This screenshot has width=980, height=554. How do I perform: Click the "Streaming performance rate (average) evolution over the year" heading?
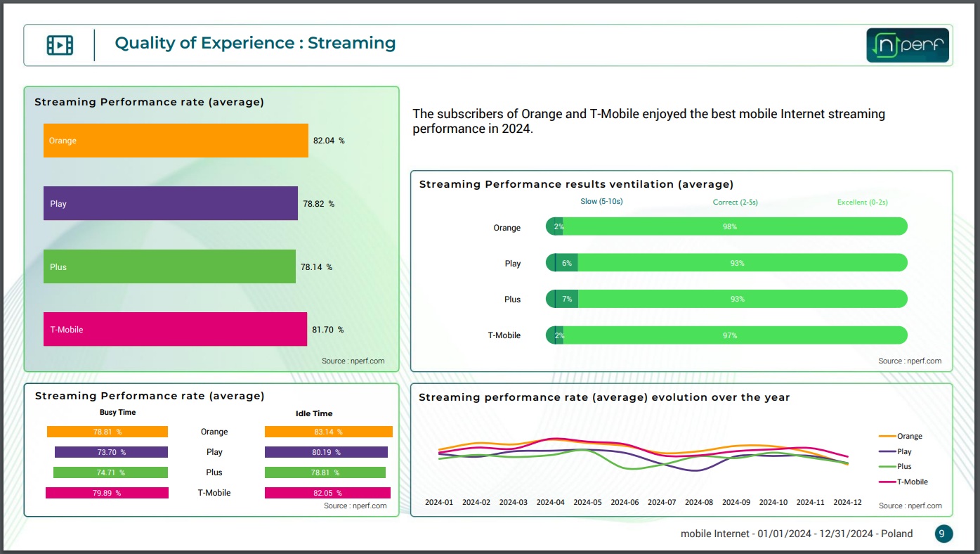(604, 397)
